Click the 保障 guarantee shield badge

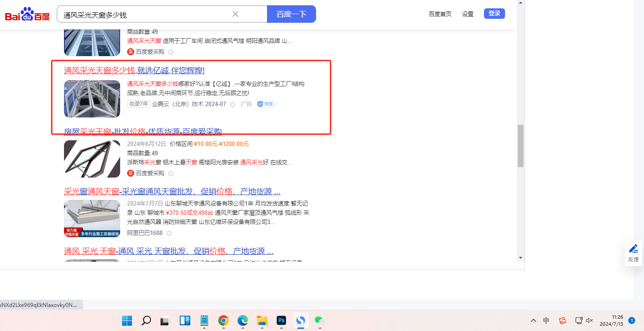point(266,104)
